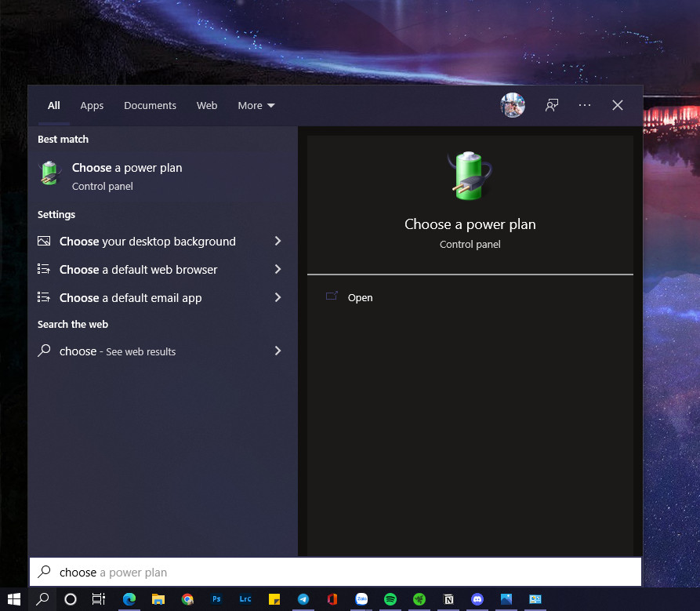Open Cortana from the taskbar
Screen dimensions: 700x611
pyautogui.click(x=71, y=599)
